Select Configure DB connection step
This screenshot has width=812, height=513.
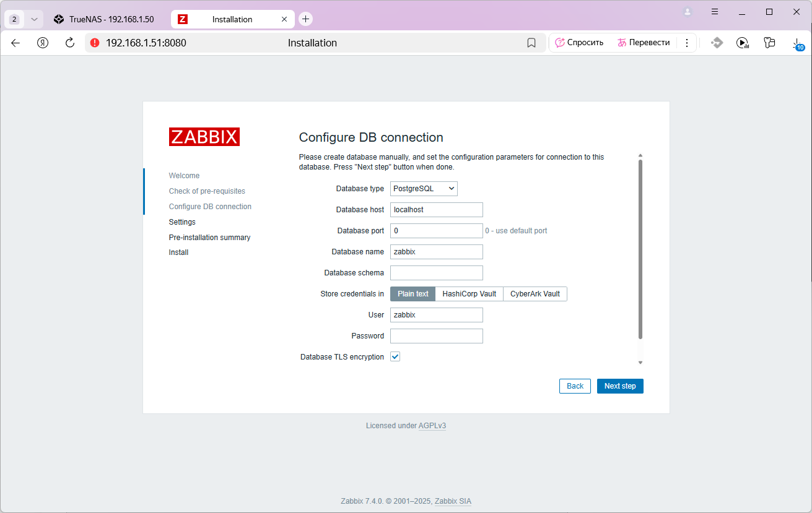211,207
